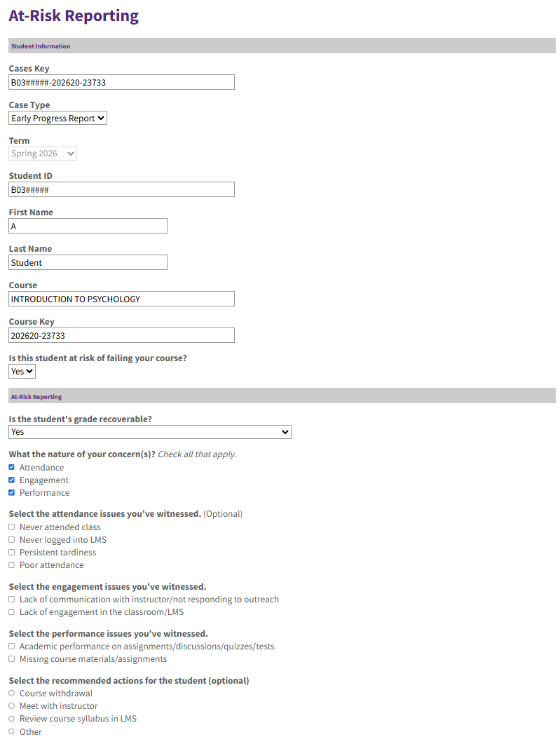Check Lack of communication with instructor

(12, 600)
